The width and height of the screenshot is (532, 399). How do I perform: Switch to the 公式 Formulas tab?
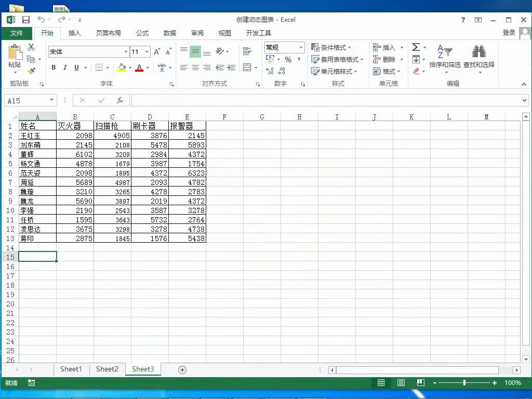(142, 33)
